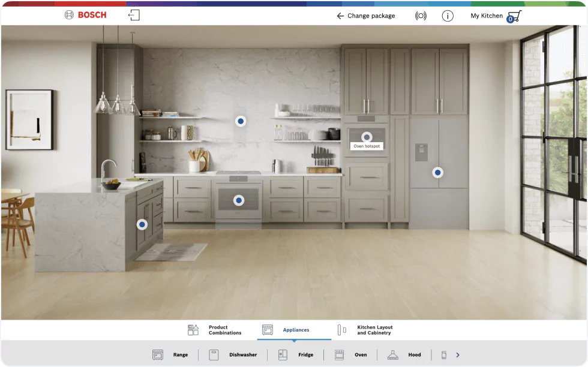Click the next arrow in category bar
588x367 pixels.
click(x=457, y=354)
